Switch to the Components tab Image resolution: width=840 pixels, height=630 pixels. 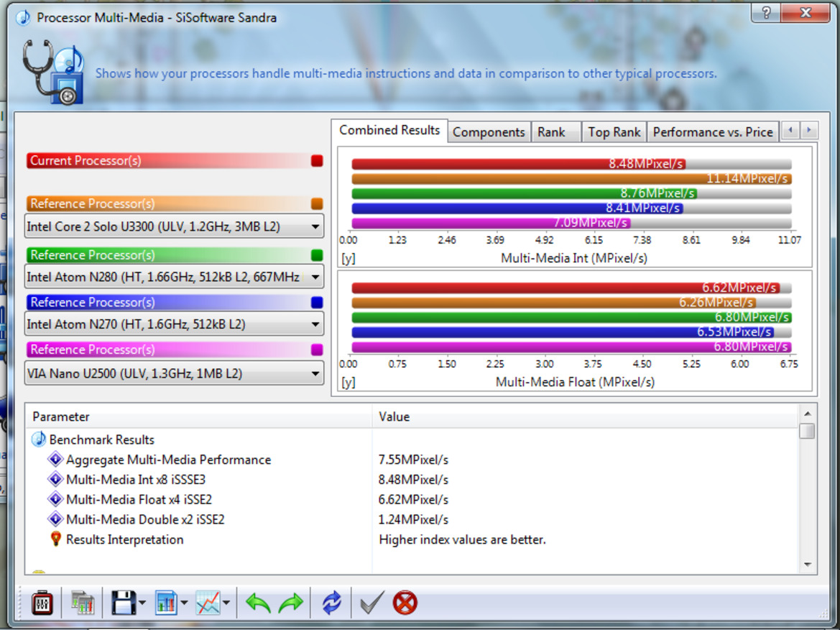pyautogui.click(x=489, y=132)
